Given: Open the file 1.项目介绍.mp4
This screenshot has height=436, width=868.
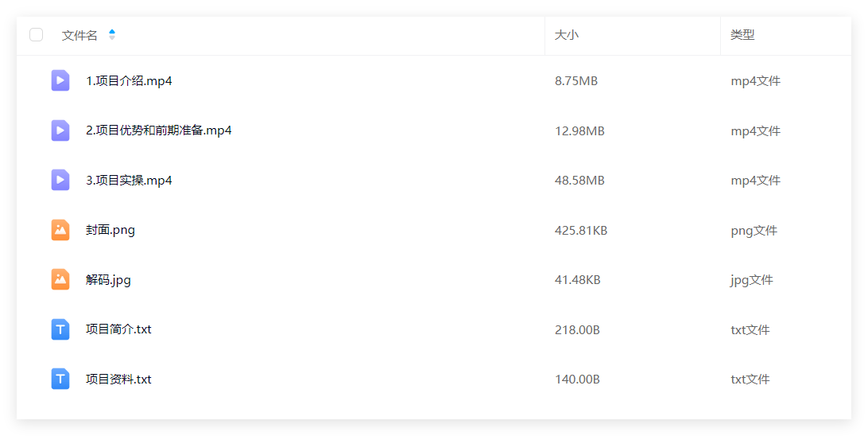Looking at the screenshot, I should [x=129, y=81].
